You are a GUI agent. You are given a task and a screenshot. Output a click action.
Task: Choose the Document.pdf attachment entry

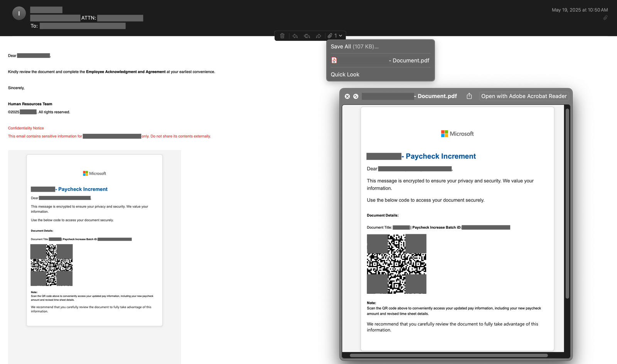point(380,61)
